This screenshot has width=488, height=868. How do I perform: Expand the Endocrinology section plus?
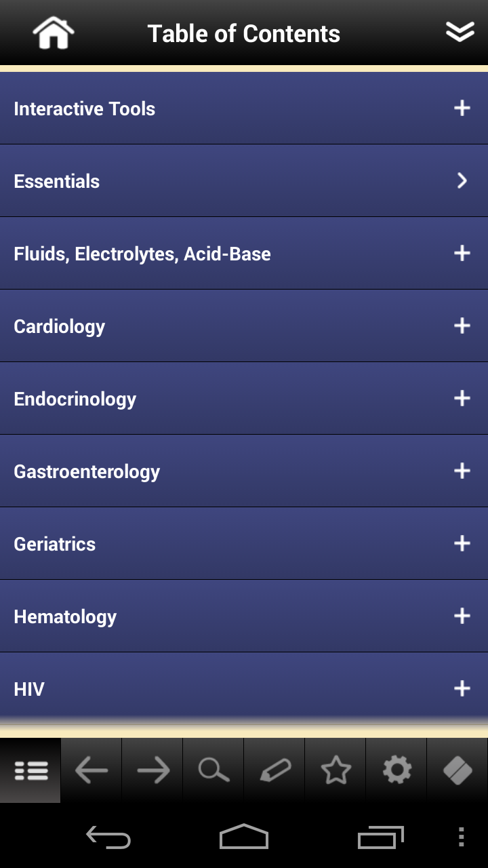coord(462,398)
